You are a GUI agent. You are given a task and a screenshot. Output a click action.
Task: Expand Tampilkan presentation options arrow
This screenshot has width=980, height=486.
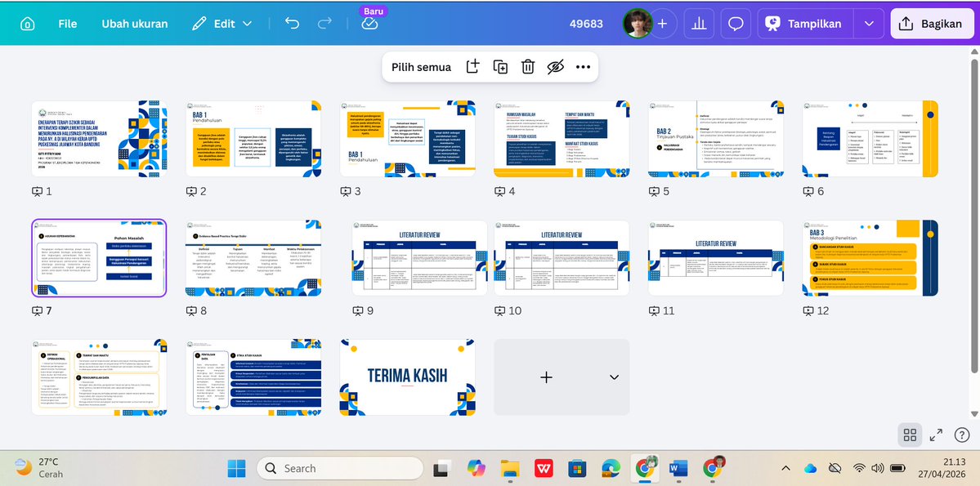click(x=869, y=24)
